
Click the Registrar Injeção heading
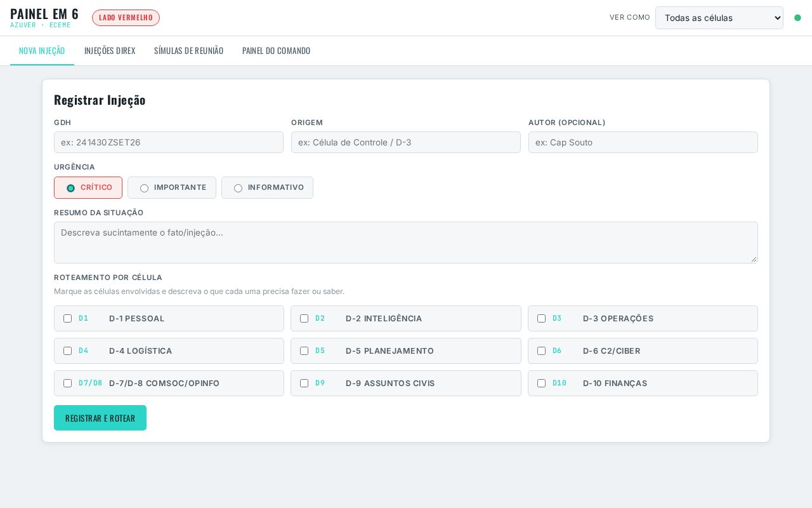pos(100,100)
